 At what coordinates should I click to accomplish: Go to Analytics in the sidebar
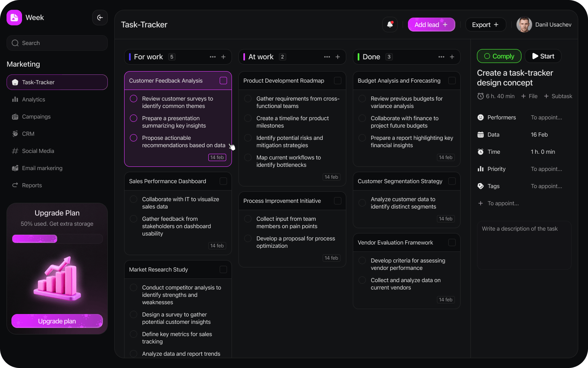pos(33,99)
